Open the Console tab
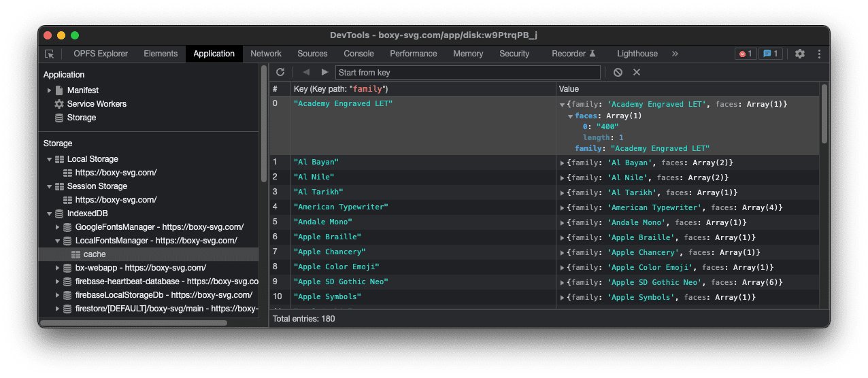Image resolution: width=868 pixels, height=378 pixels. pos(358,54)
